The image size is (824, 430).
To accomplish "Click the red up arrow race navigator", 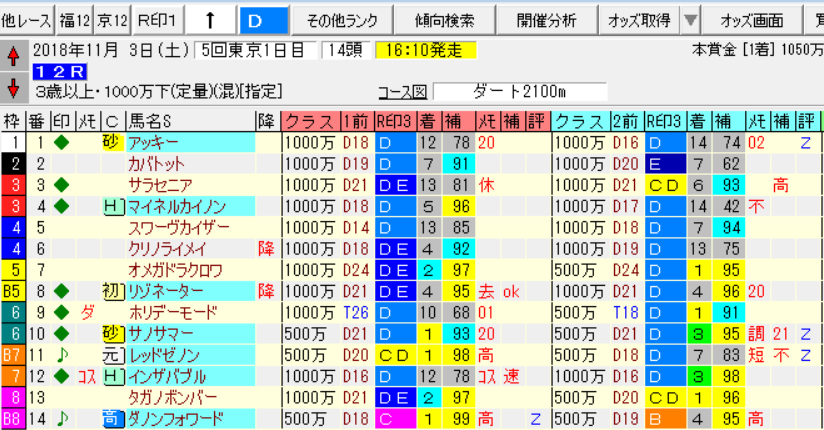I will tap(14, 55).
